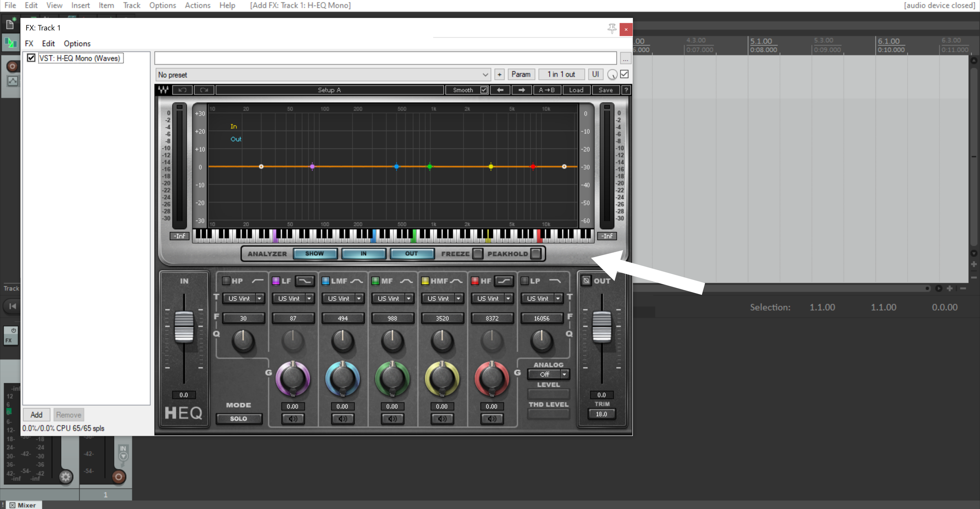The width and height of the screenshot is (980, 509).
Task: Open the question mark help icon in H-EQ
Action: pyautogui.click(x=626, y=90)
